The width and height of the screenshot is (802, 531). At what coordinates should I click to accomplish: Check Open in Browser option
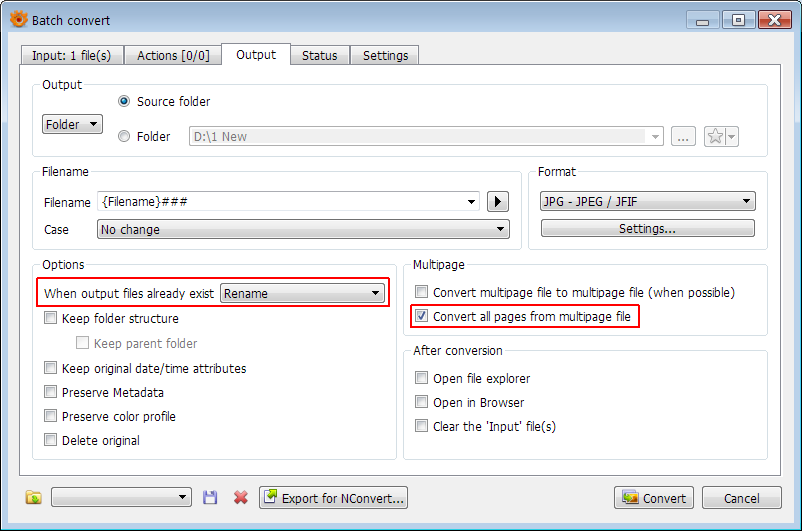(421, 402)
